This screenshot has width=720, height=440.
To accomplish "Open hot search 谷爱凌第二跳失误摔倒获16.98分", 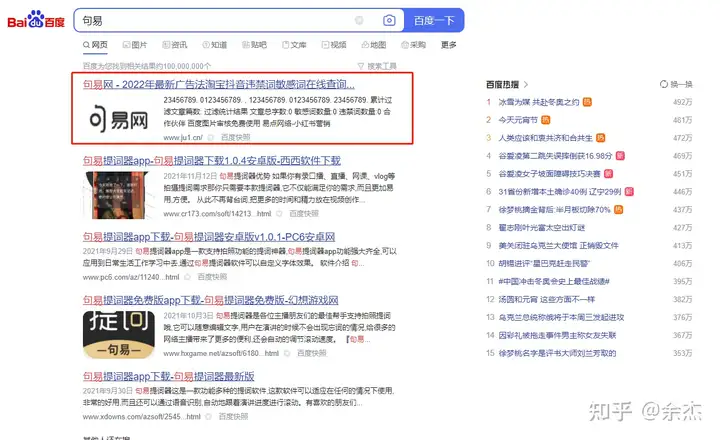I will (556, 156).
